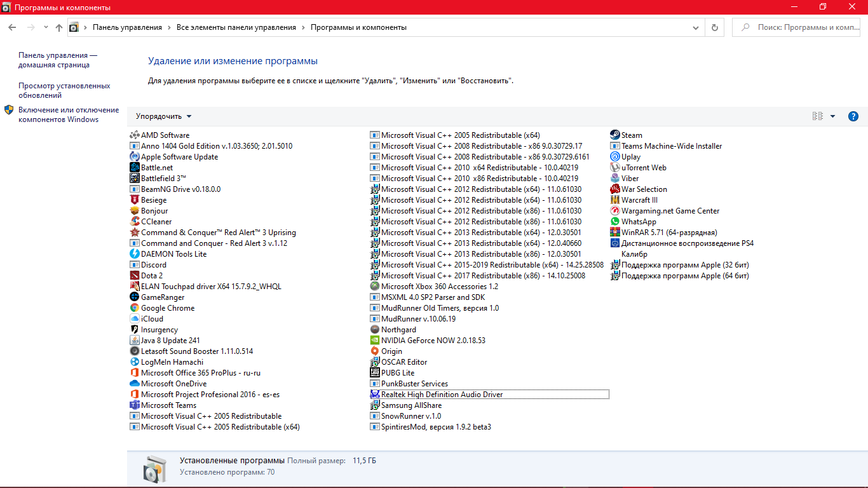The image size is (868, 488).
Task: Select Поддержка программ Apple (64 бит)
Action: click(680, 276)
